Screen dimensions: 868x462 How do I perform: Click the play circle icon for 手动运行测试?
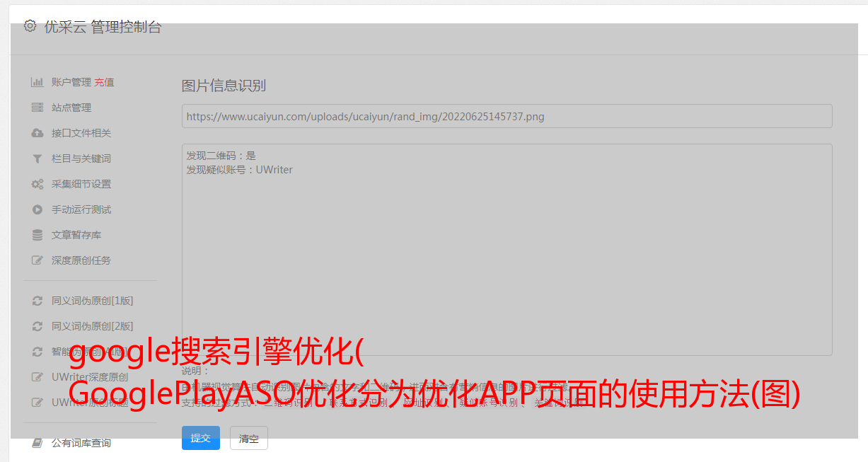tap(37, 209)
